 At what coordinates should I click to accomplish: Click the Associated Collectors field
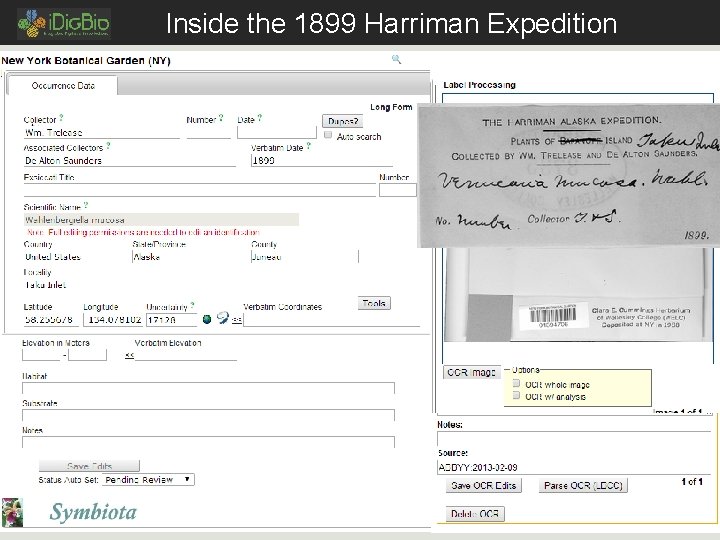pos(129,161)
